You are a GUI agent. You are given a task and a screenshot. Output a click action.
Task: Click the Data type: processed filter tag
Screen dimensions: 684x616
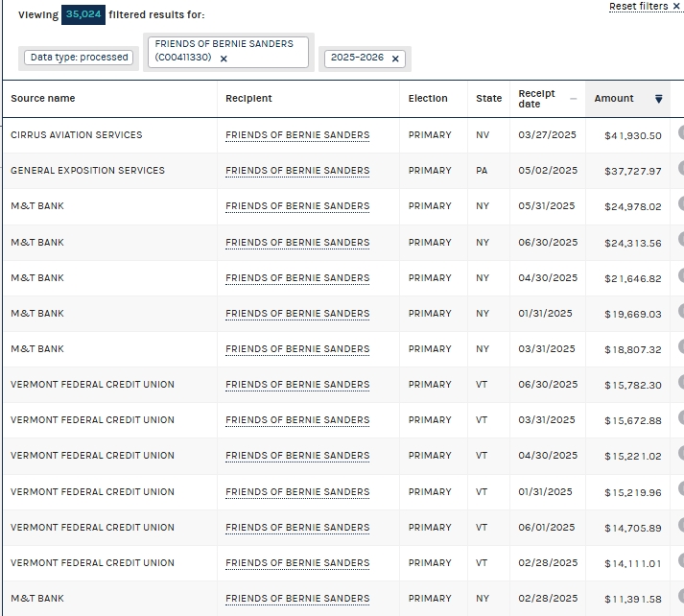pos(79,58)
